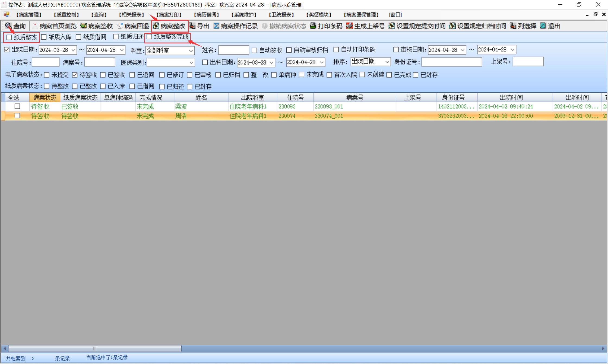This screenshot has width=608, height=364.
Task: Click the 生成上架号 toolbar icon
Action: tap(349, 26)
